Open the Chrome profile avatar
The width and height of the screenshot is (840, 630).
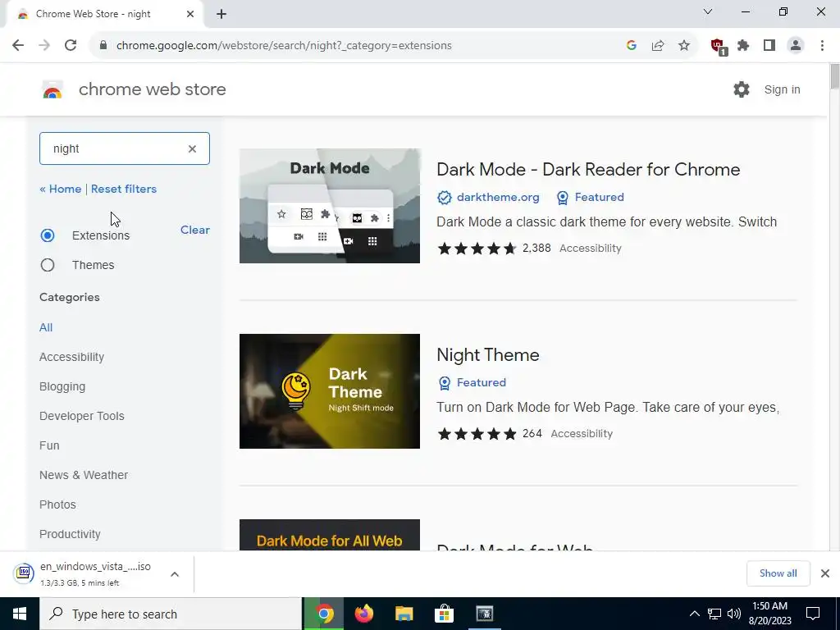[x=796, y=46]
